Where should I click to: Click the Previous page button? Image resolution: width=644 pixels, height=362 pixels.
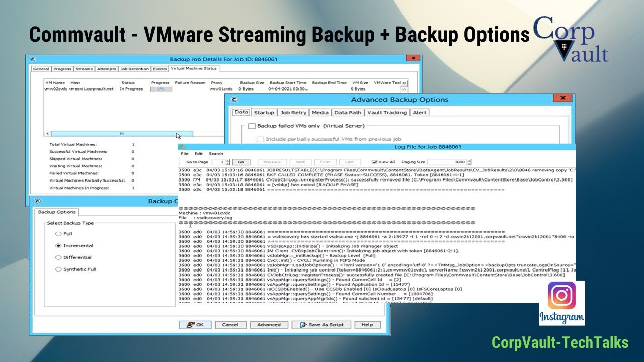point(272,162)
